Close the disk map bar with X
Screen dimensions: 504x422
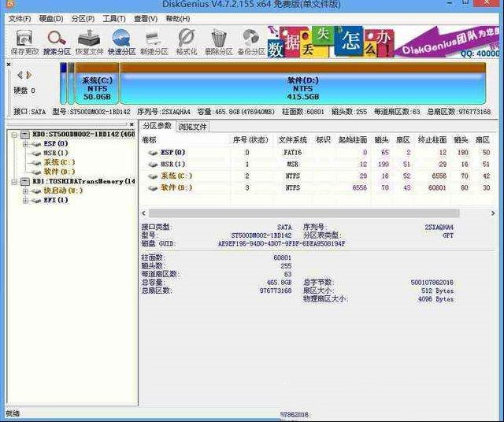[x=9, y=65]
